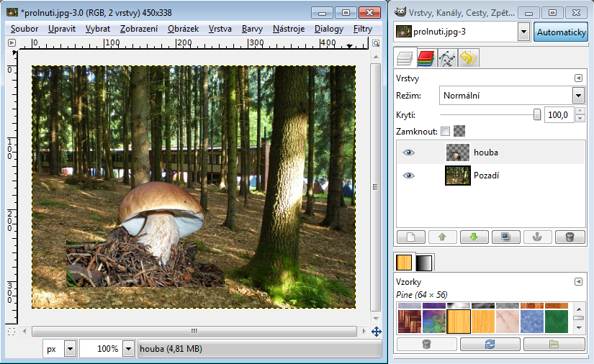Raise the layer with green up arrow
The width and height of the screenshot is (594, 364).
443,237
